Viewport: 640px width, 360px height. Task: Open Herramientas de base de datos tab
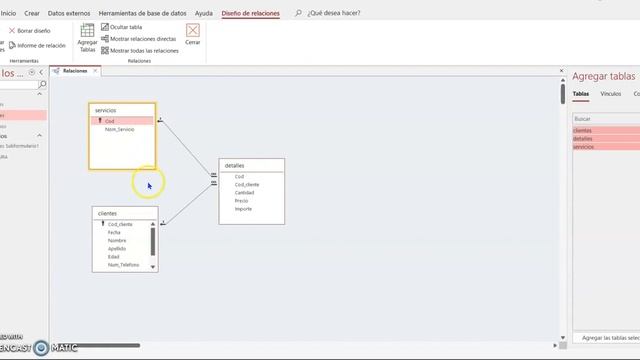click(x=142, y=13)
